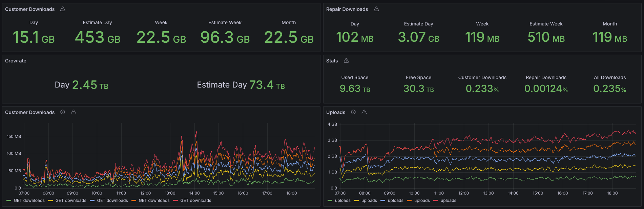Click the orange color line in Uploads legend
This screenshot has height=209, width=644.
409,201
